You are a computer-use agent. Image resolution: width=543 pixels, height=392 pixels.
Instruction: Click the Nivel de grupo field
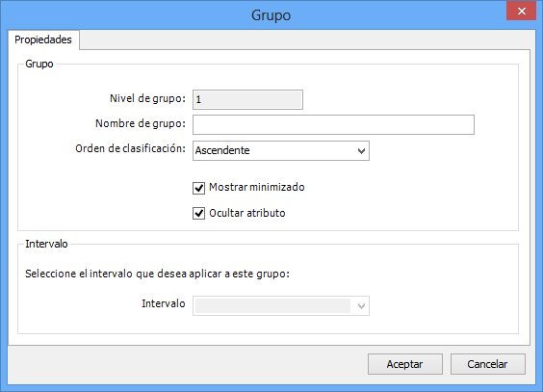click(x=247, y=100)
